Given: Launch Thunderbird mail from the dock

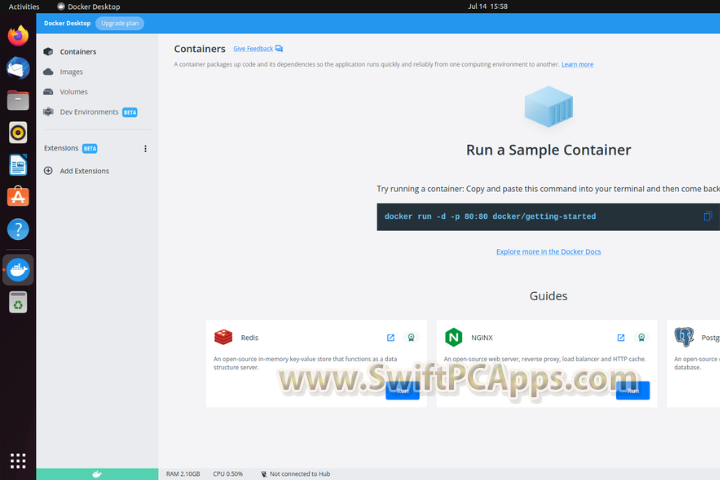Looking at the screenshot, I should pyautogui.click(x=18, y=68).
